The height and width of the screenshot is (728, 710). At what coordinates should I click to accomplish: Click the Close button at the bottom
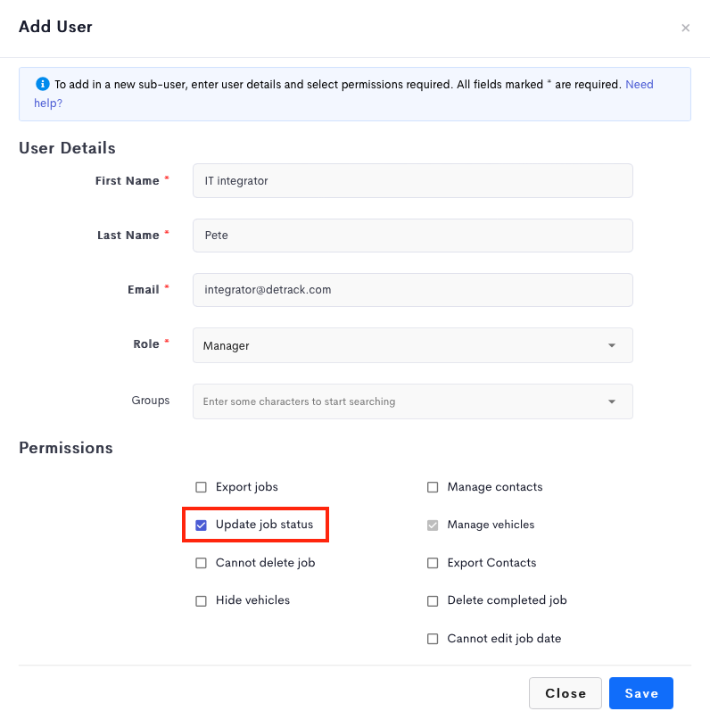pos(566,693)
